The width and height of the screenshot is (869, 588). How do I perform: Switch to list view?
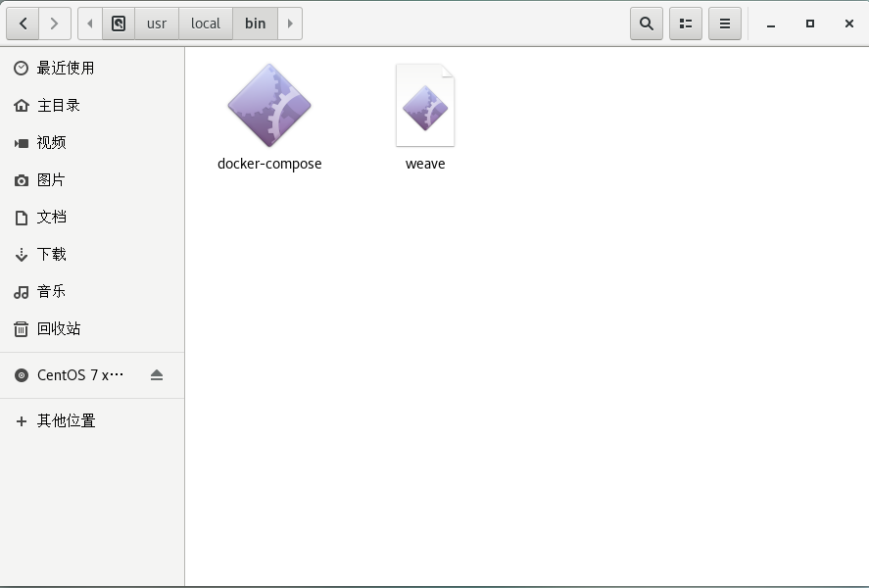686,24
